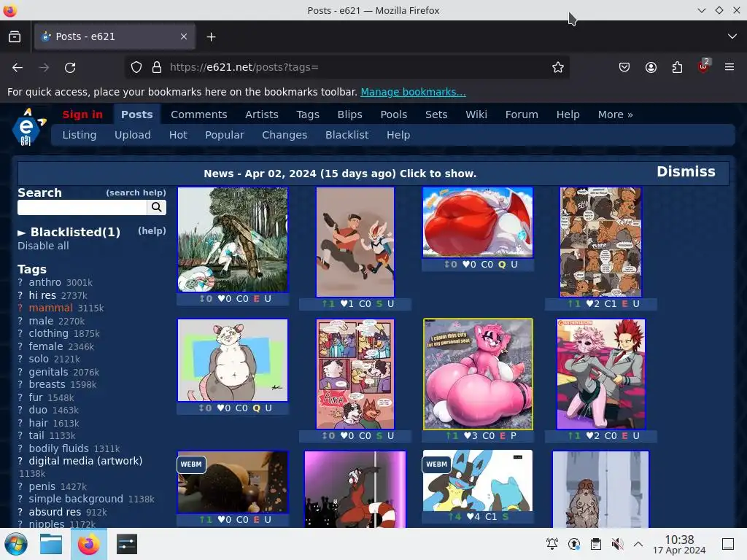The image size is (747, 560).
Task: Open the Hot posts submenu link
Action: 178,135
